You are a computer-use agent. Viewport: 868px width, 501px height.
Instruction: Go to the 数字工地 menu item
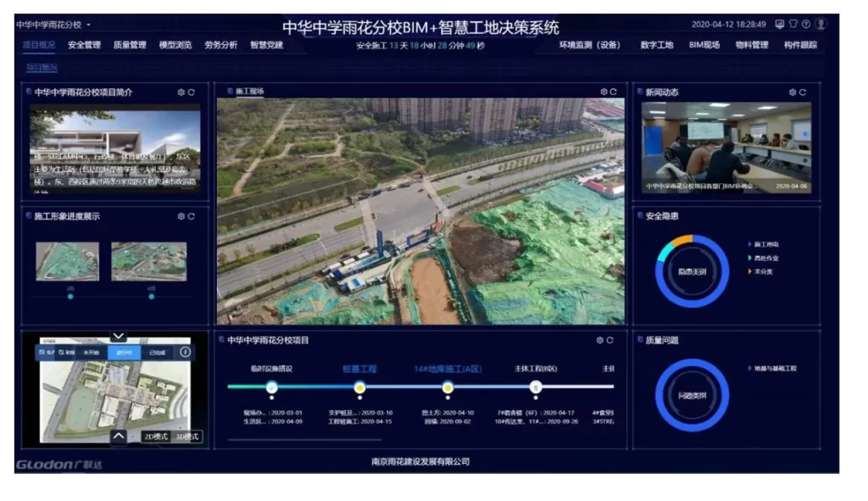click(x=657, y=45)
